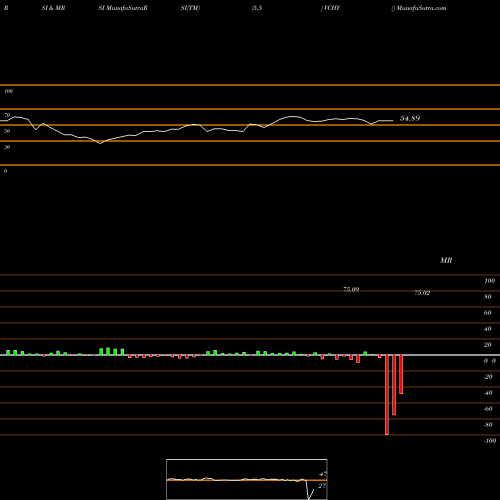
Task: Click the MR panel title label
Action: pyautogui.click(x=446, y=260)
